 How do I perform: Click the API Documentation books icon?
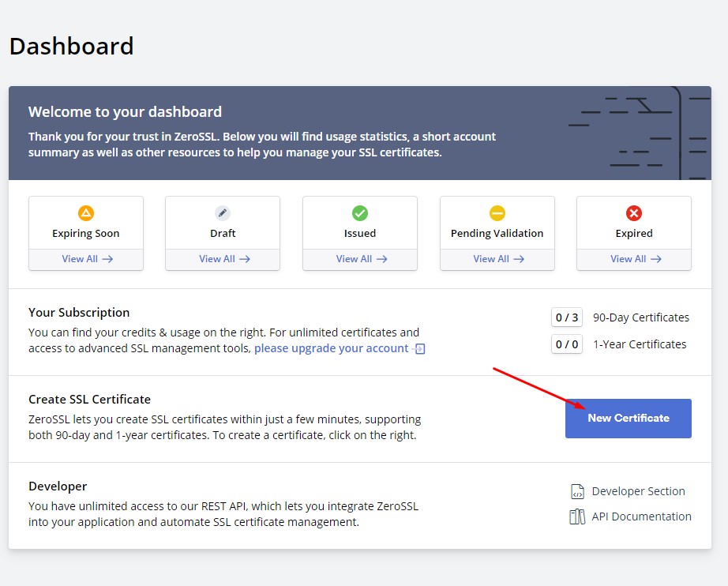pos(577,517)
